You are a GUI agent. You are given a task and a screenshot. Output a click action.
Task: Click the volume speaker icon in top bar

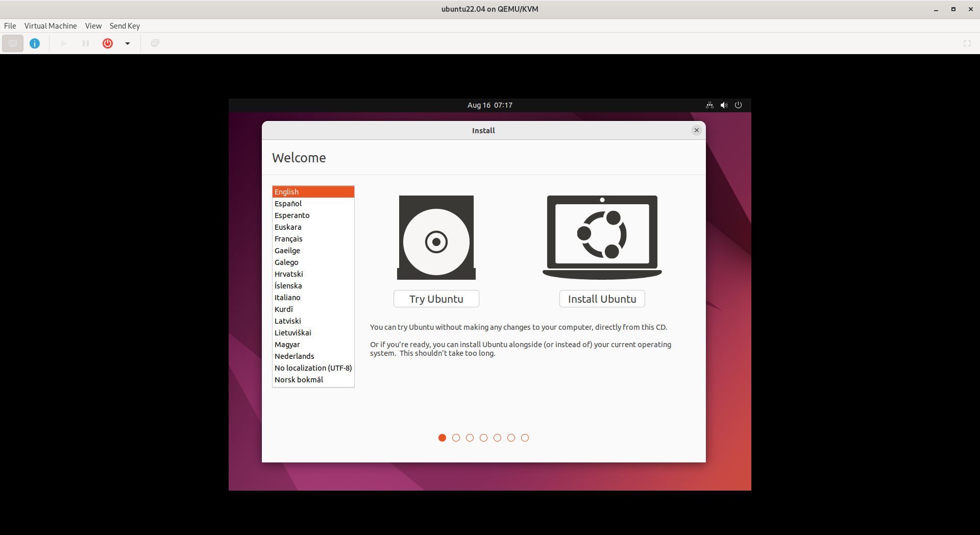724,105
